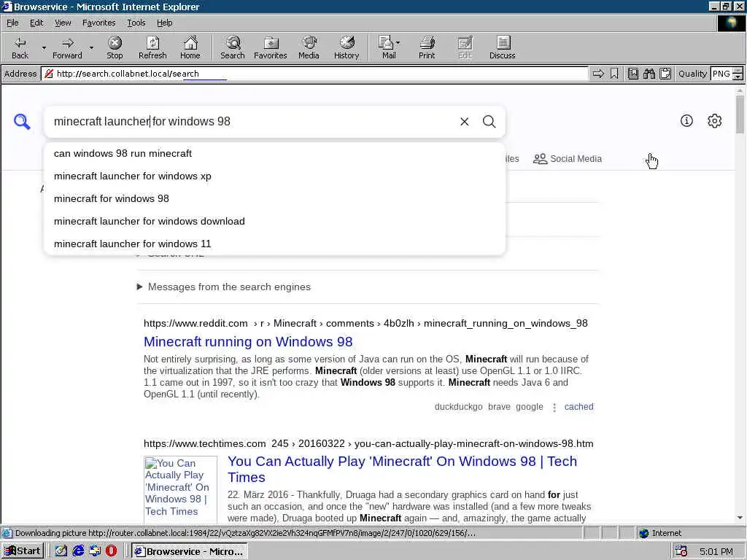
Task: Go to Home page via toolbar
Action: (190, 47)
